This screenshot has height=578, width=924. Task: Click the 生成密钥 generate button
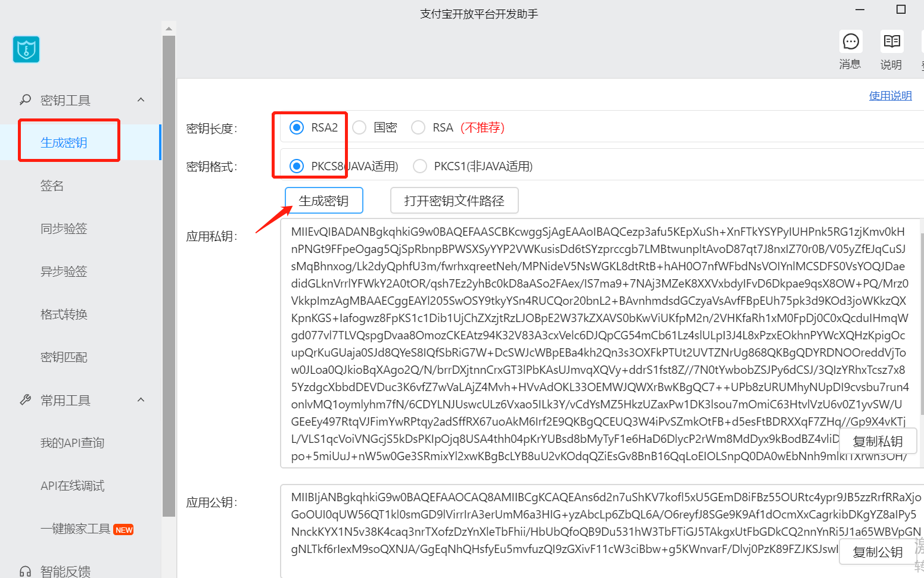tap(323, 200)
